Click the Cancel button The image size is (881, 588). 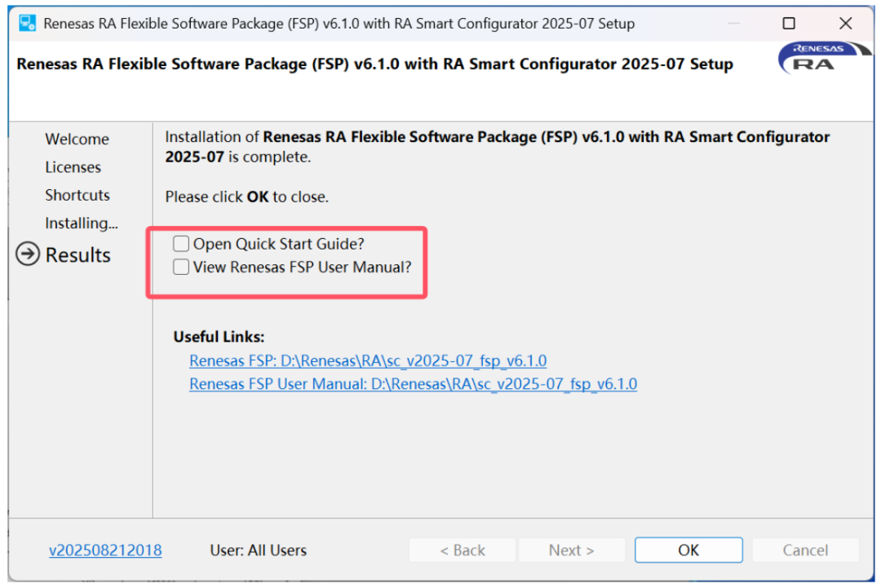click(805, 550)
